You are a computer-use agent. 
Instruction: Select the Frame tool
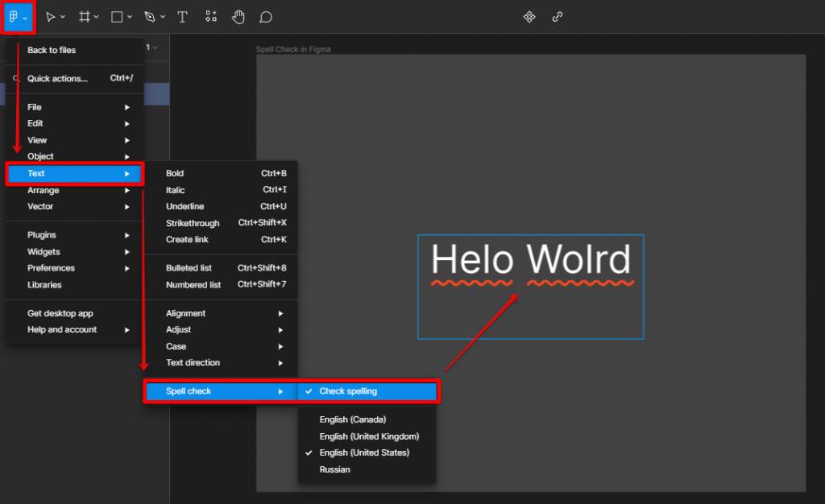84,17
